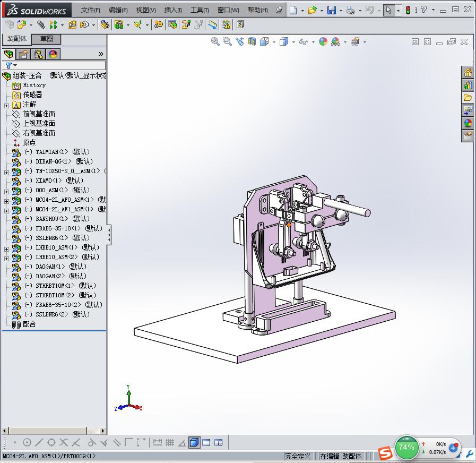476x463 pixels.
Task: Open the 视图(V) menu
Action: [146, 10]
